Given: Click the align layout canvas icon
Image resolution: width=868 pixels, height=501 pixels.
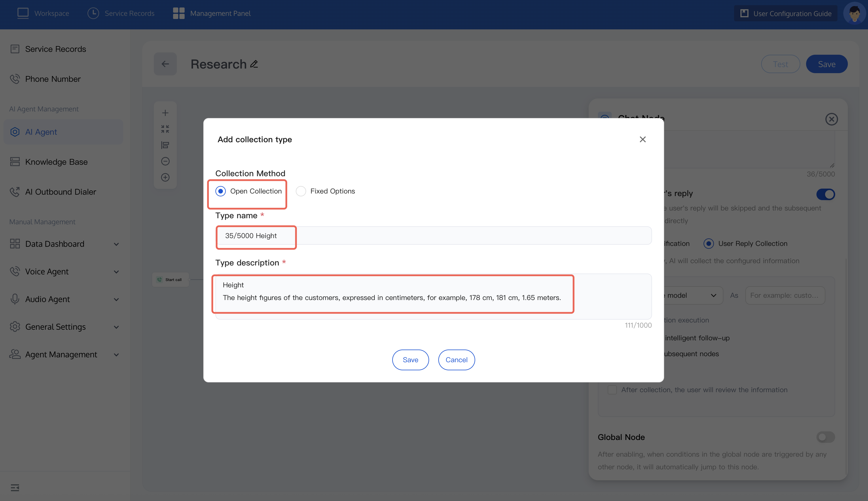Looking at the screenshot, I should (165, 145).
